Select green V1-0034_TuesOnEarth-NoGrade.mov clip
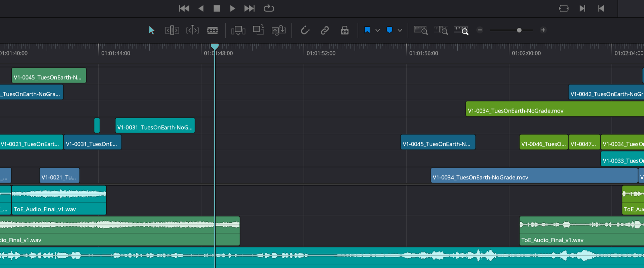This screenshot has width=644, height=268. [x=555, y=109]
